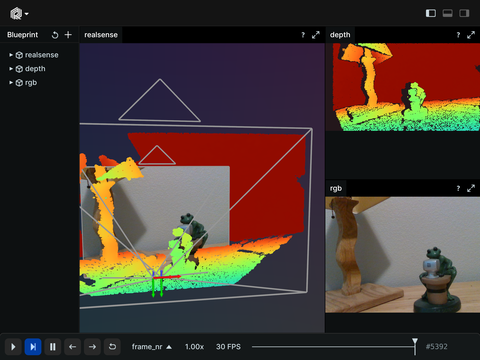
Task: Adjust the 30 FPS setting
Action: [228, 347]
